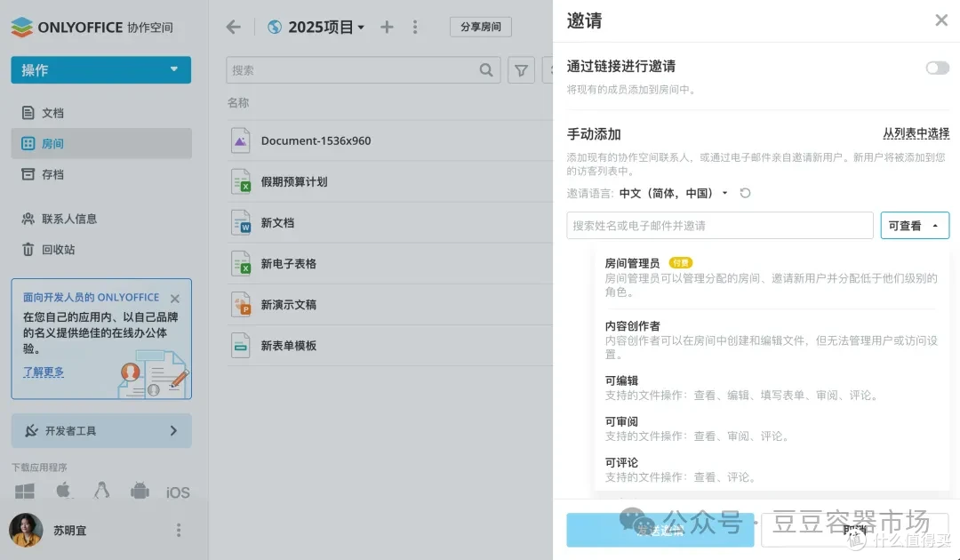The image size is (960, 560).
Task: Open 开发者工具 developer tools
Action: [x=101, y=431]
